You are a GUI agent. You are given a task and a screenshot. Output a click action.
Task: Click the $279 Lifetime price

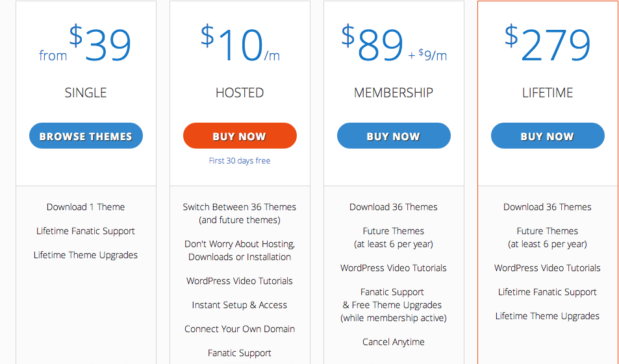click(x=548, y=43)
